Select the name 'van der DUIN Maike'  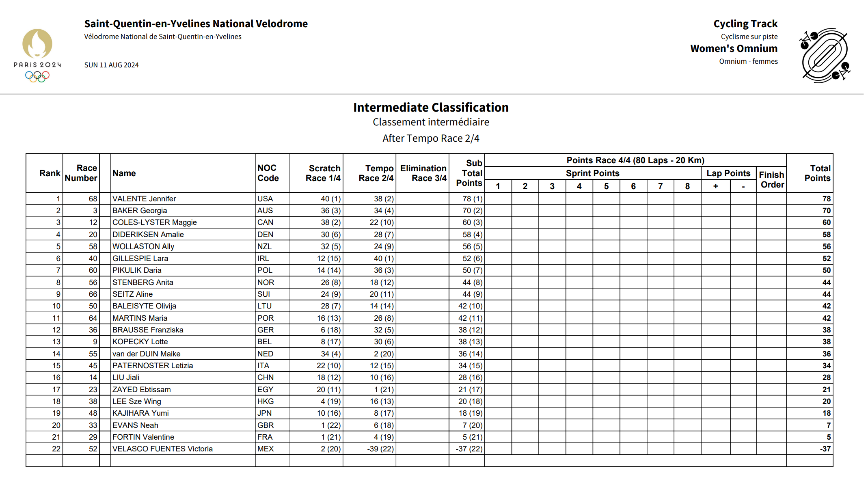[146, 354]
